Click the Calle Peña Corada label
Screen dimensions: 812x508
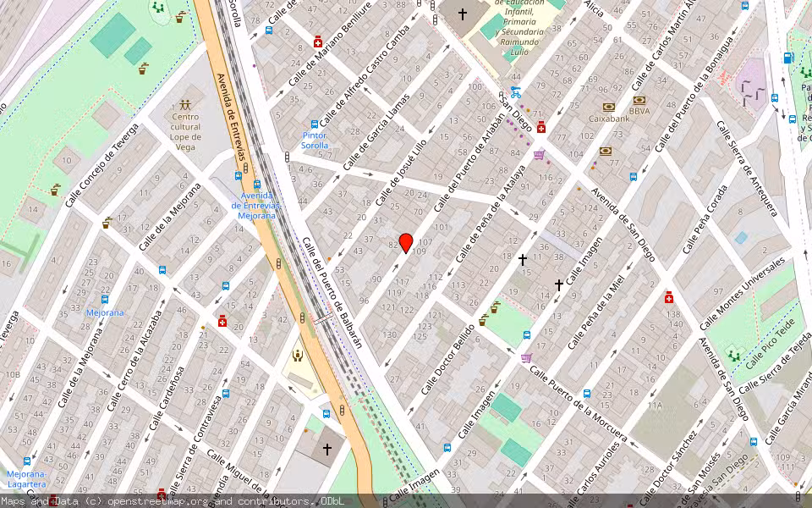[x=705, y=220]
